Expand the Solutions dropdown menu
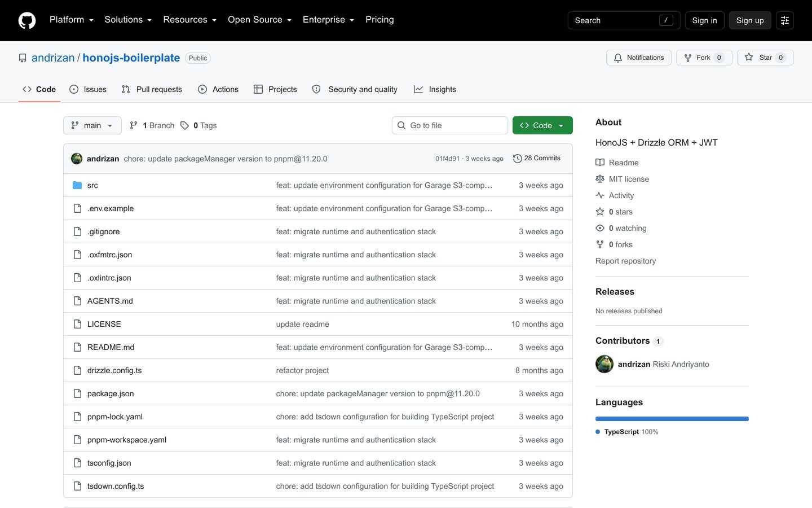812x508 pixels. click(x=128, y=20)
